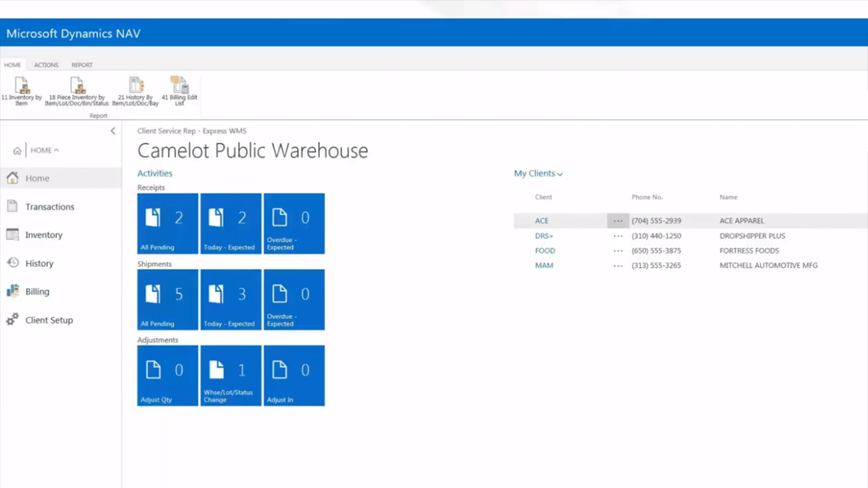Open the 41 Billing Edit List report
This screenshot has height=488, width=868.
coord(179,91)
